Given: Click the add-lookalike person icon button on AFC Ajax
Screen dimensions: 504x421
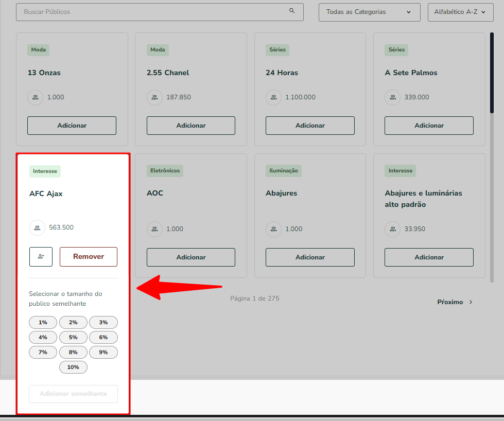Looking at the screenshot, I should 41,256.
